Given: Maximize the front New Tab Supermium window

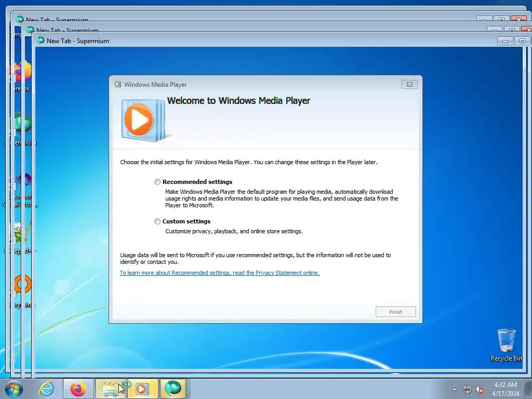Looking at the screenshot, I should pyautogui.click(x=522, y=41).
